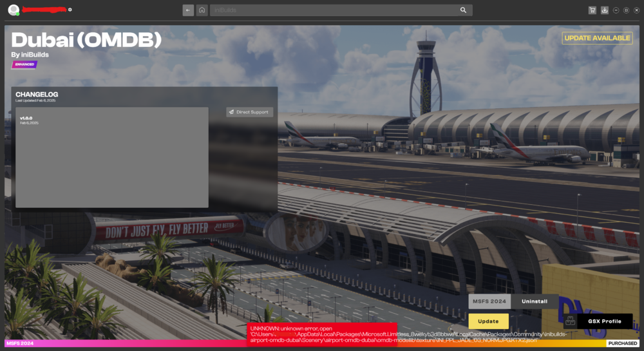Image resolution: width=644 pixels, height=351 pixels.
Task: Click the user profile avatar
Action: click(14, 10)
